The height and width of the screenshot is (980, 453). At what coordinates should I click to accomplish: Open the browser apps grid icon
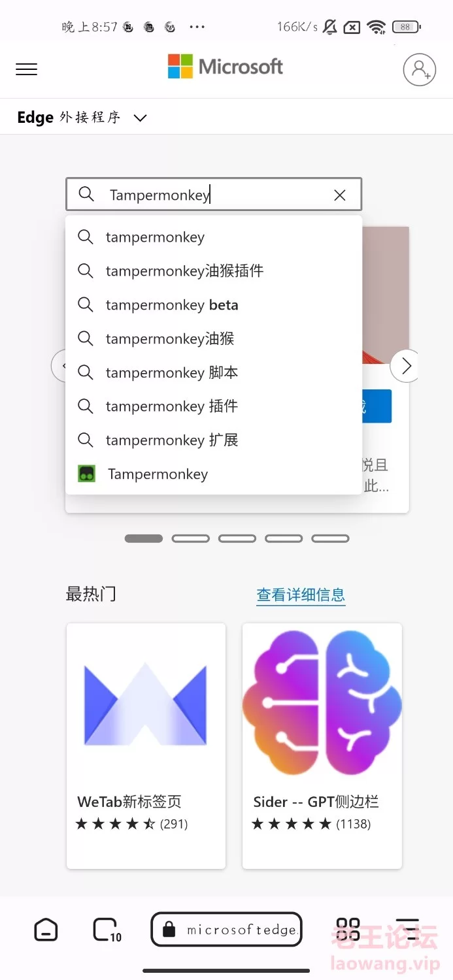point(348,929)
